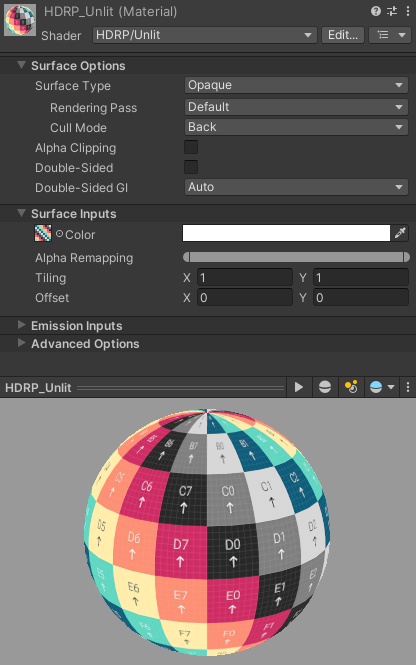This screenshot has width=416, height=665.
Task: Play the material preview animation
Action: [299, 387]
